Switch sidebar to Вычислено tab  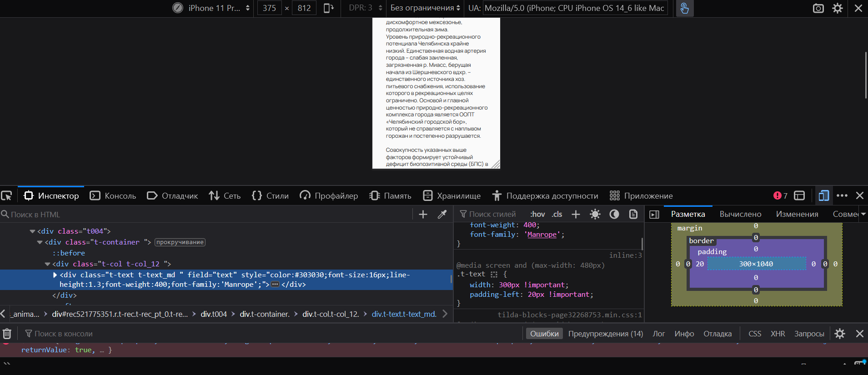click(x=740, y=214)
